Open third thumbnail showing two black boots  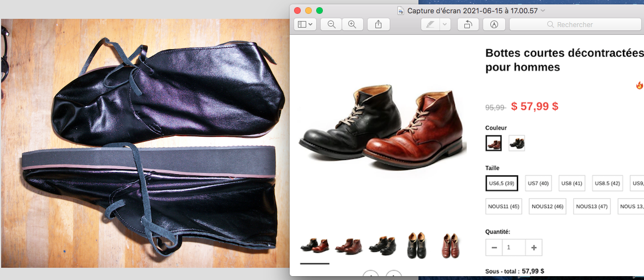click(383, 246)
